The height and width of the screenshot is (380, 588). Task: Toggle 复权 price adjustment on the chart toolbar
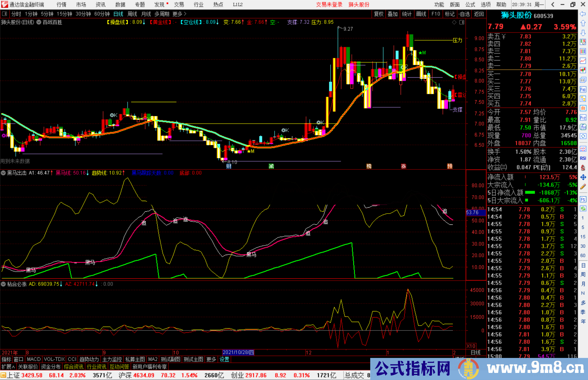[379, 14]
